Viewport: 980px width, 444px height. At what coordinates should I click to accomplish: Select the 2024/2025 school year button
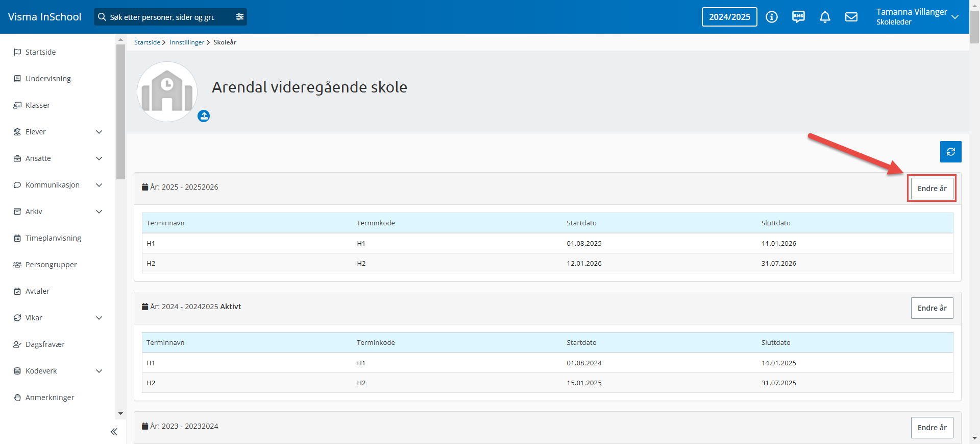(729, 17)
